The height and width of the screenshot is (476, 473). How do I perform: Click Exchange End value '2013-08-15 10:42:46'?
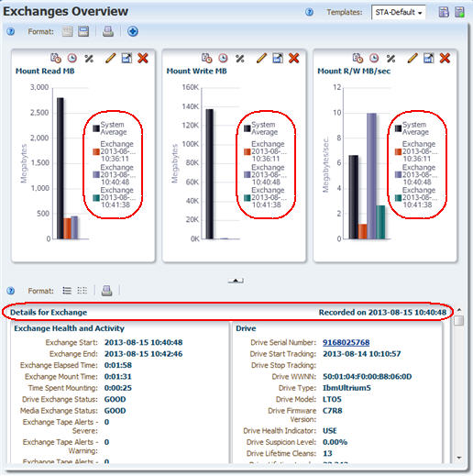(x=143, y=354)
